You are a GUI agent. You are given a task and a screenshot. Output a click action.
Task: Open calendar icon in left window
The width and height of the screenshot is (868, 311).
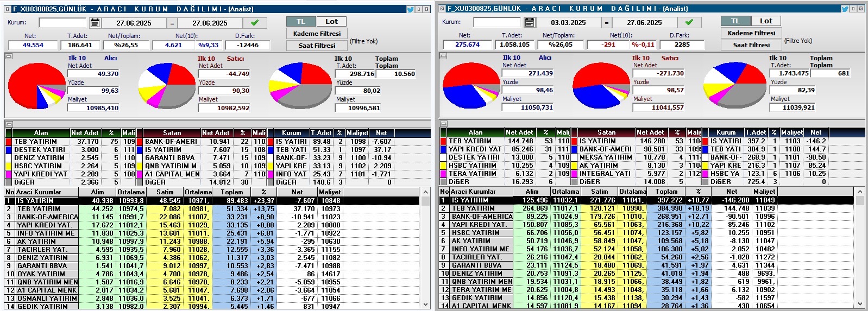pos(95,23)
